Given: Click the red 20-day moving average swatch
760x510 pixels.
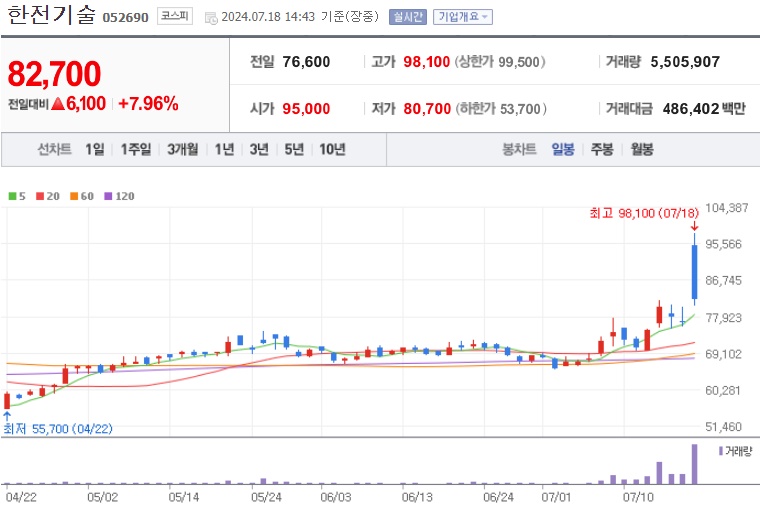Looking at the screenshot, I should pyautogui.click(x=40, y=196).
